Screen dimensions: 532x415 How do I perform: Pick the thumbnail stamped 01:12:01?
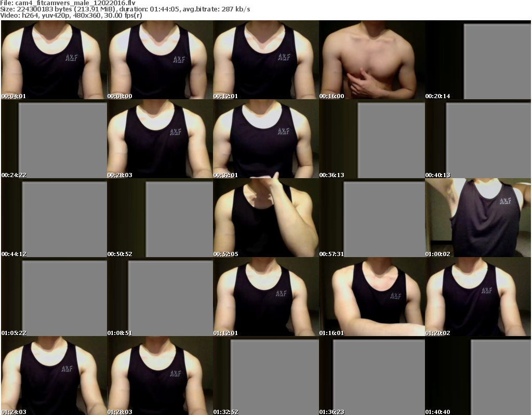coord(266,297)
